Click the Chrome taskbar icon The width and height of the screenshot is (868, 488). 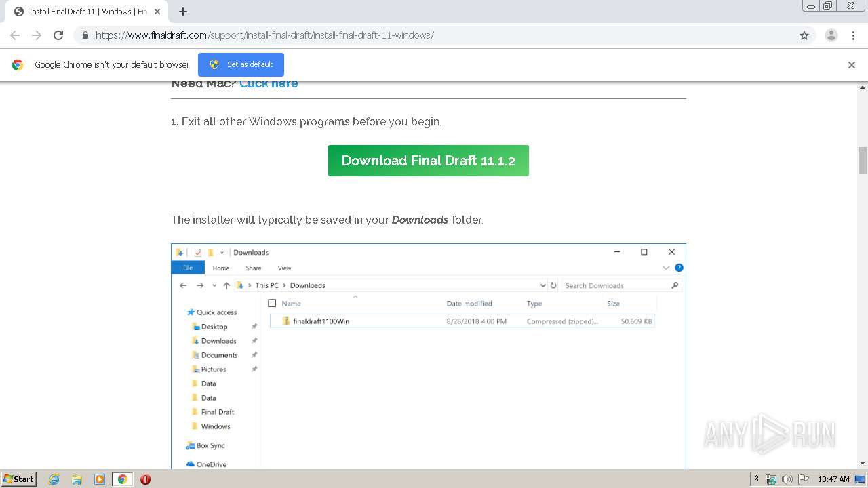(122, 479)
